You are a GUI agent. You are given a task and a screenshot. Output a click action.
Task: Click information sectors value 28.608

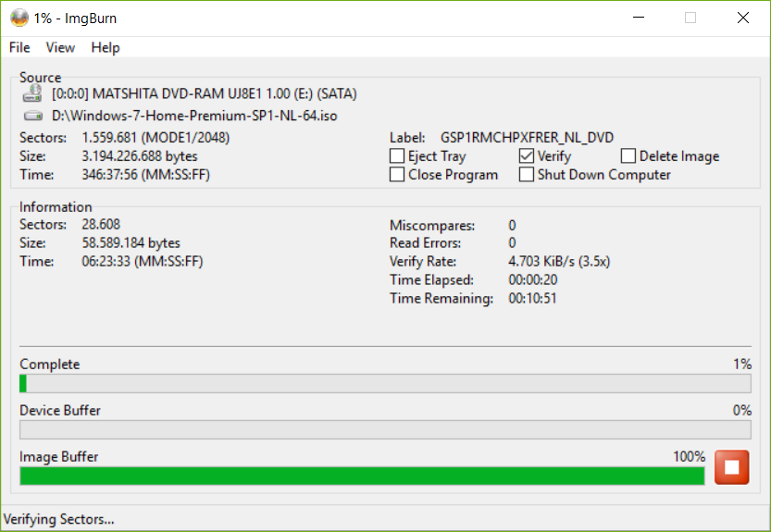pos(101,224)
